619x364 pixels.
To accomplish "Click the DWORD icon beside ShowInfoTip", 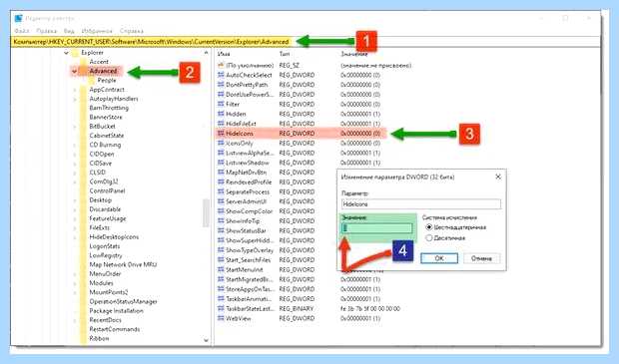I will 221,220.
